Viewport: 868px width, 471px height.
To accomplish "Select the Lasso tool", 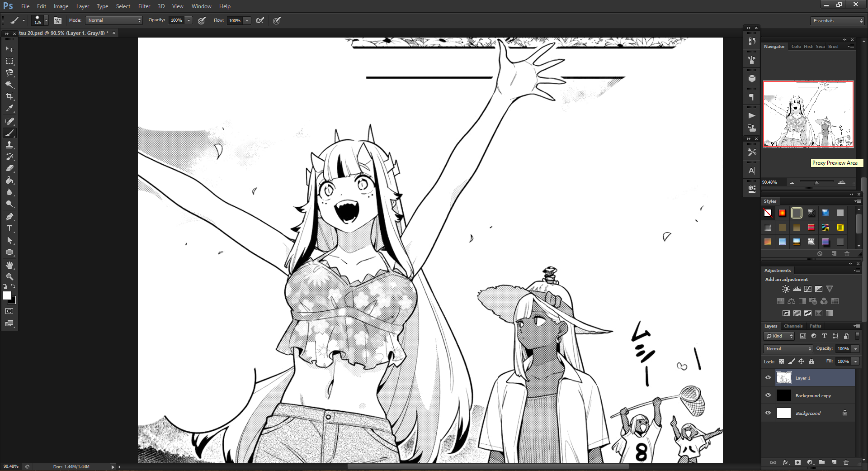I will [x=9, y=73].
